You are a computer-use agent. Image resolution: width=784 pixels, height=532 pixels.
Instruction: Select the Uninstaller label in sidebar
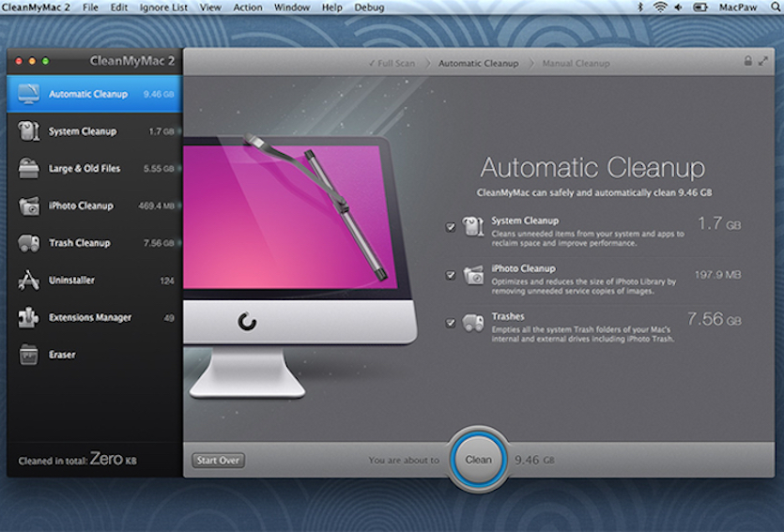71,281
